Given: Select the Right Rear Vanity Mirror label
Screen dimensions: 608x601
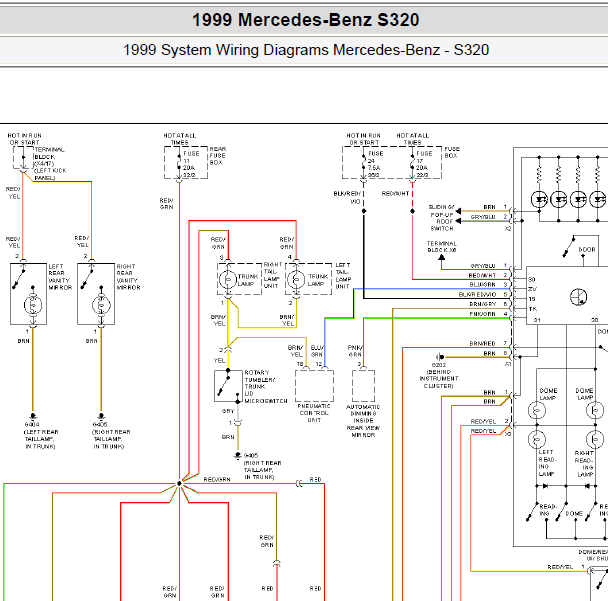Looking at the screenshot, I should (x=128, y=277).
